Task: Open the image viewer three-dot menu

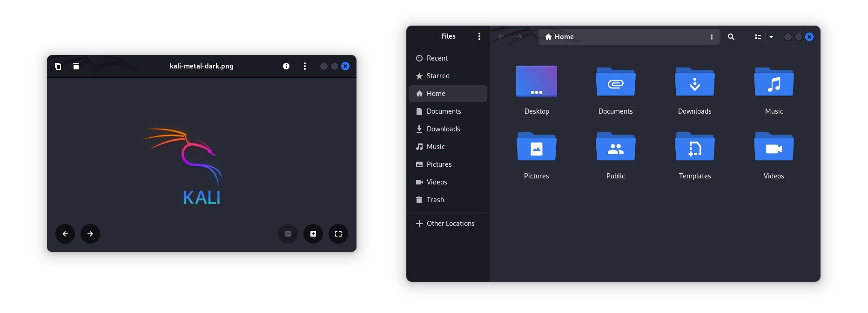Action: 305,66
